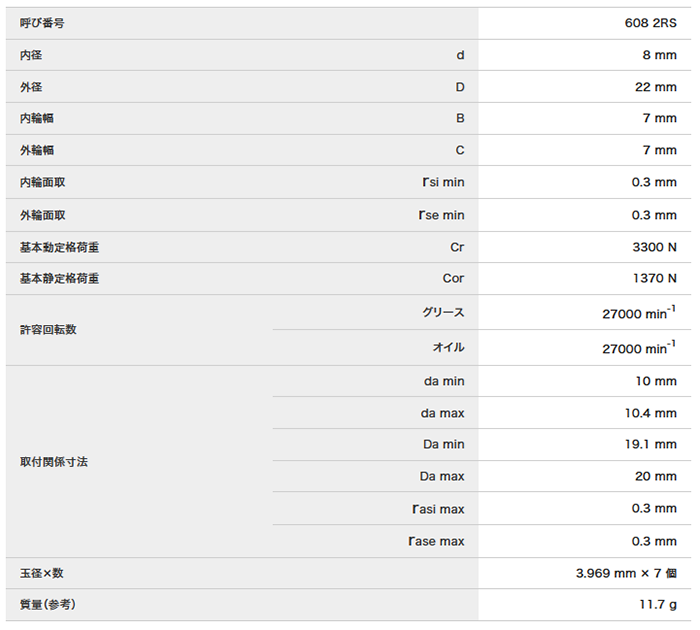Click the Da min 19.1 mm value

[x=650, y=445]
